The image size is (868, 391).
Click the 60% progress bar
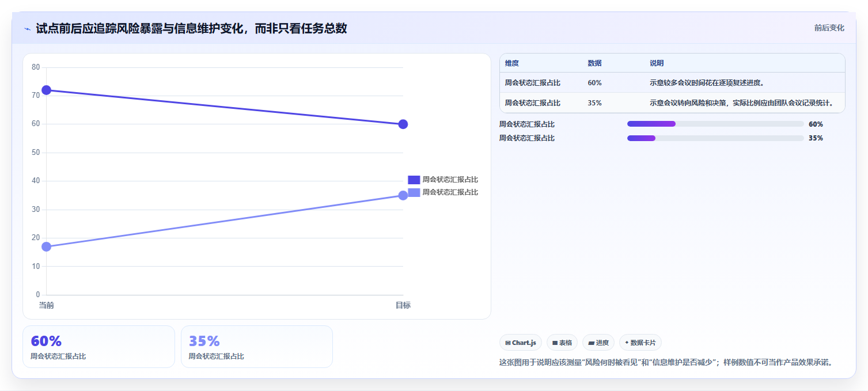coord(715,124)
